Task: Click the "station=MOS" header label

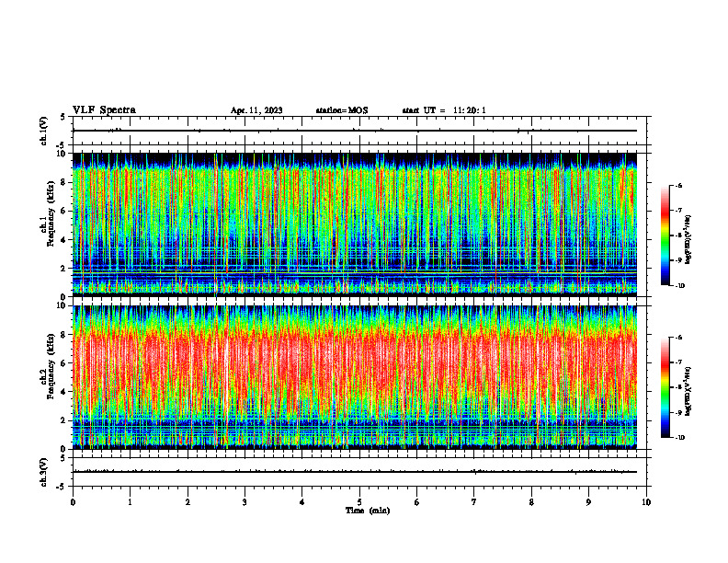Action: [342, 110]
